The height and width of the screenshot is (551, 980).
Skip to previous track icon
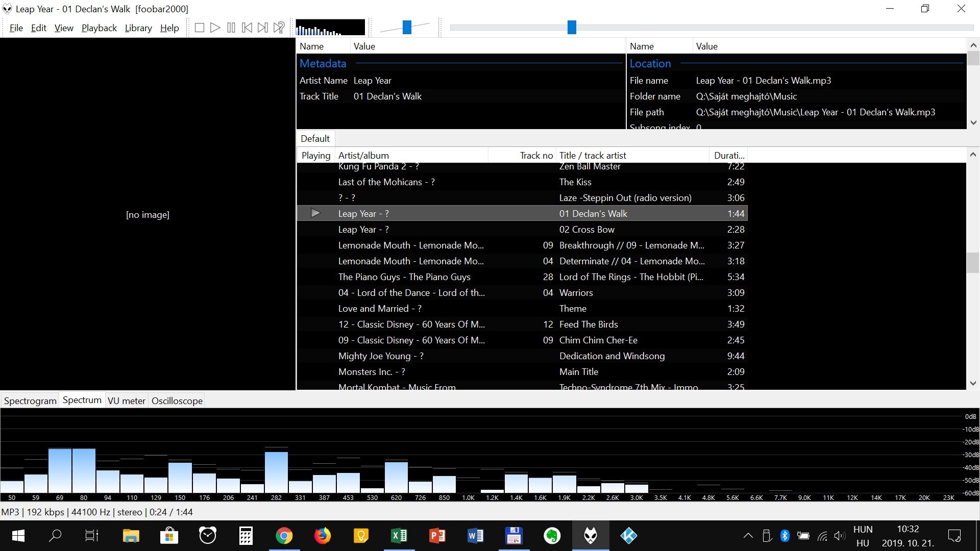coord(247,28)
